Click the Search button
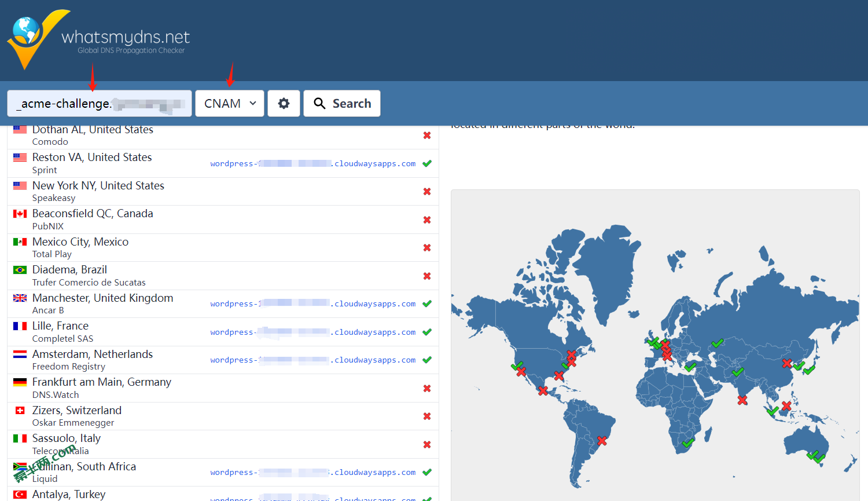The height and width of the screenshot is (501, 868). click(342, 103)
